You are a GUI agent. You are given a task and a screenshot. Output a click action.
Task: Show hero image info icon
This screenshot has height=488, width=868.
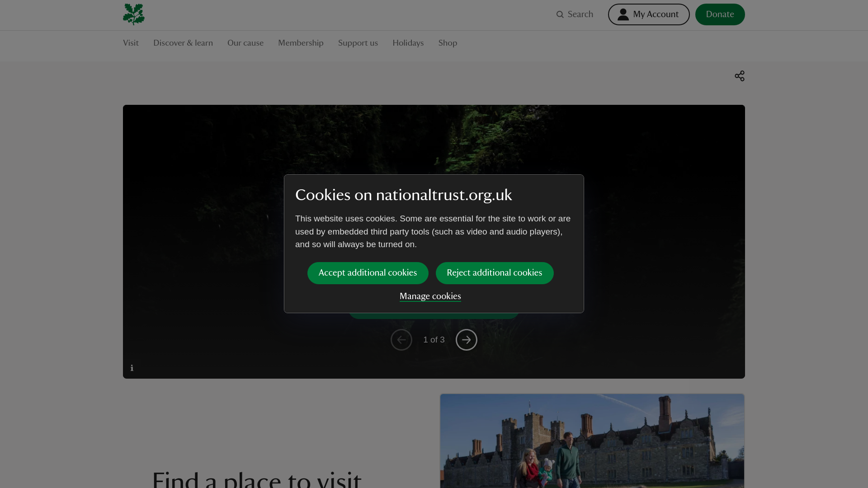click(132, 368)
